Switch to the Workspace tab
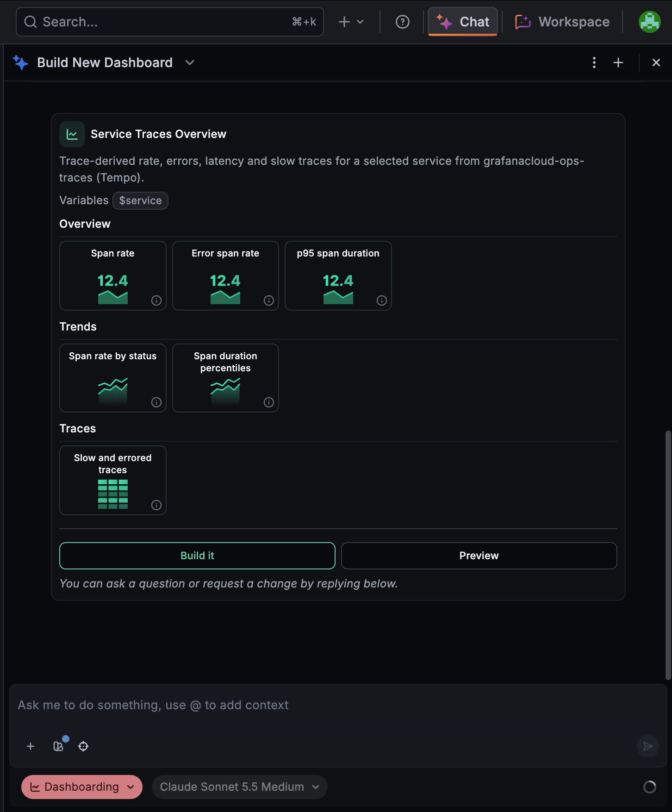Image resolution: width=672 pixels, height=812 pixels. coord(562,22)
